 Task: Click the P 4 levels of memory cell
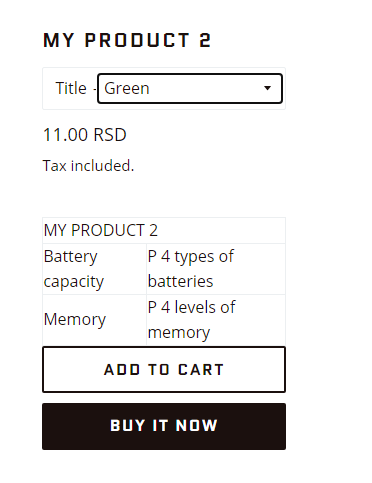click(216, 320)
